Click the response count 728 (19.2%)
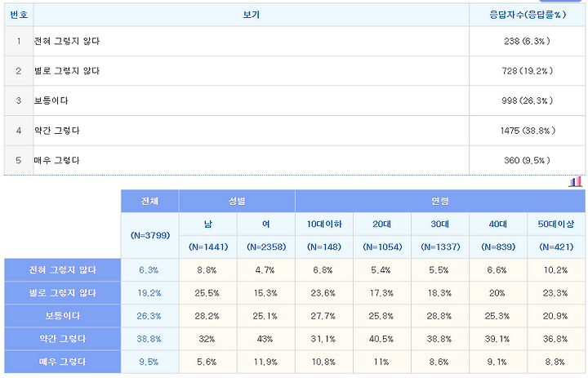The image size is (588, 378). [528, 71]
